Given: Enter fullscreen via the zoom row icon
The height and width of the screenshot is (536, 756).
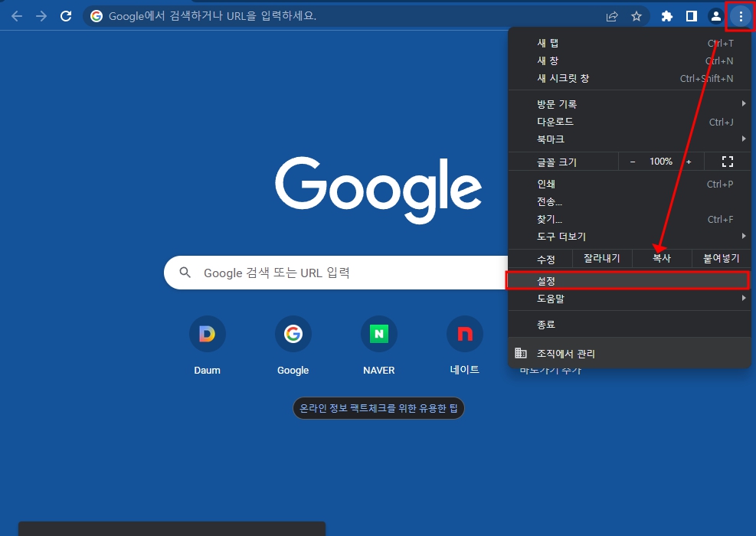Looking at the screenshot, I should pos(728,162).
